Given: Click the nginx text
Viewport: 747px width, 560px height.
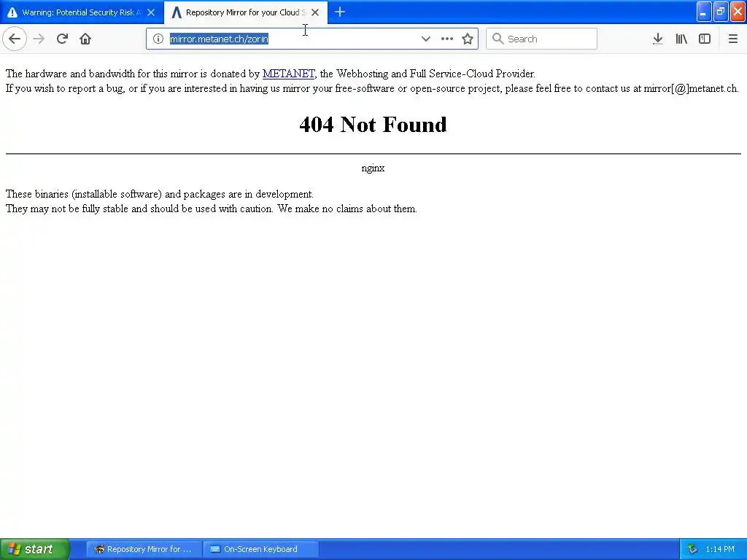Looking at the screenshot, I should (x=373, y=168).
